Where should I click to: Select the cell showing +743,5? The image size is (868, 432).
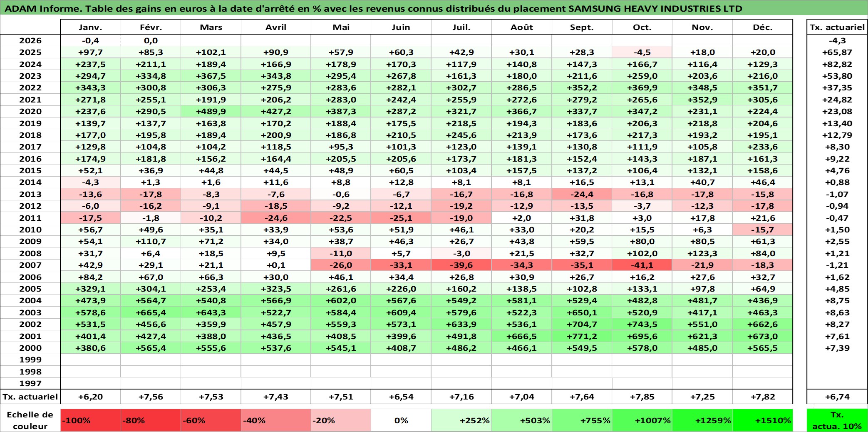642,324
